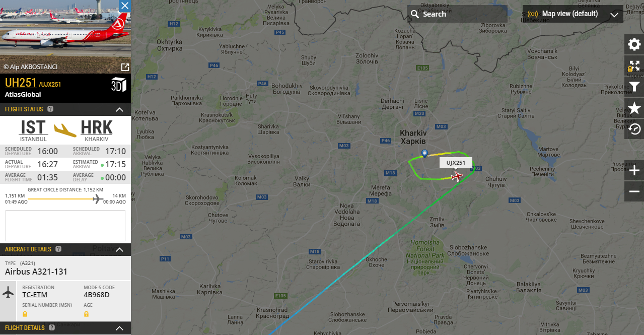This screenshot has width=644, height=335.
Task: Toggle locked fullscreen mode icon
Action: point(634,65)
